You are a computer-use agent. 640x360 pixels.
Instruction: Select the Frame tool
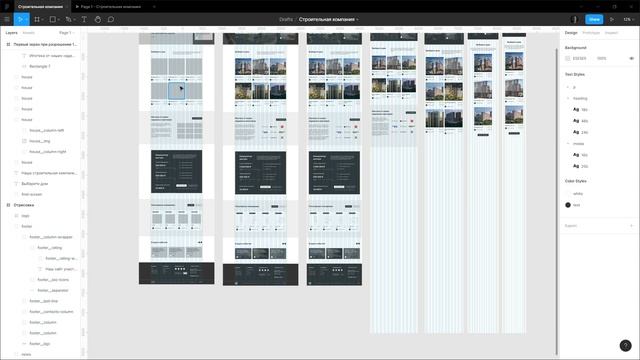(37, 19)
